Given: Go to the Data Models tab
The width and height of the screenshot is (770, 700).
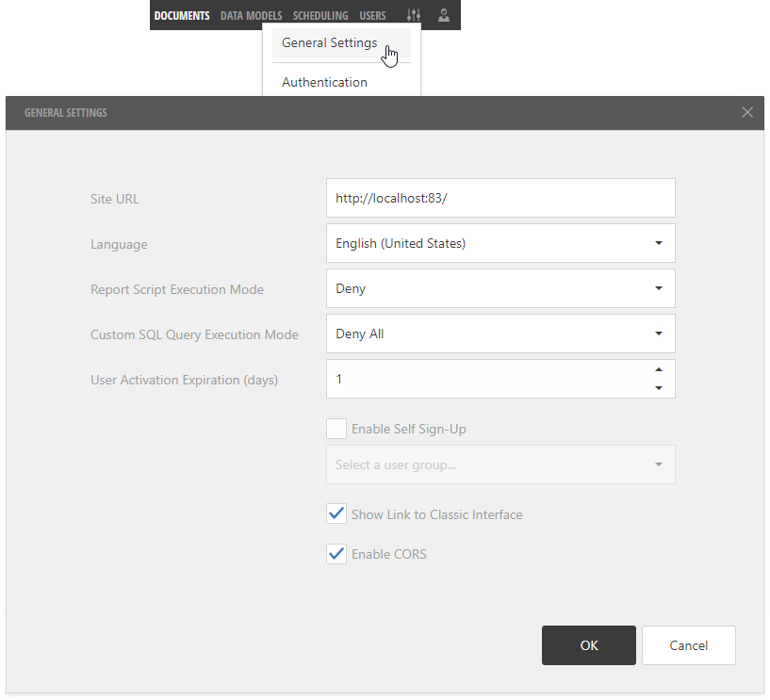Looking at the screenshot, I should tap(251, 16).
